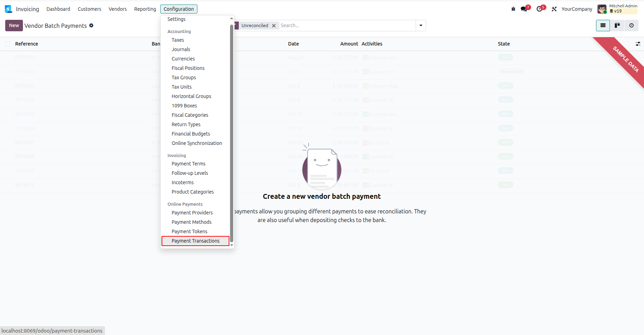This screenshot has width=644, height=335.
Task: Open Mitchell Admin user menu
Action: (618, 9)
